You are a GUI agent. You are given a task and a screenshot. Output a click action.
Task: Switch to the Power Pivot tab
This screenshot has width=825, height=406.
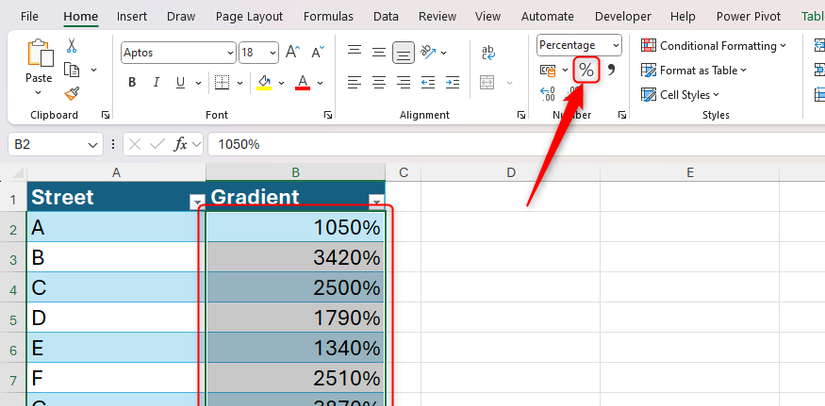pyautogui.click(x=749, y=16)
